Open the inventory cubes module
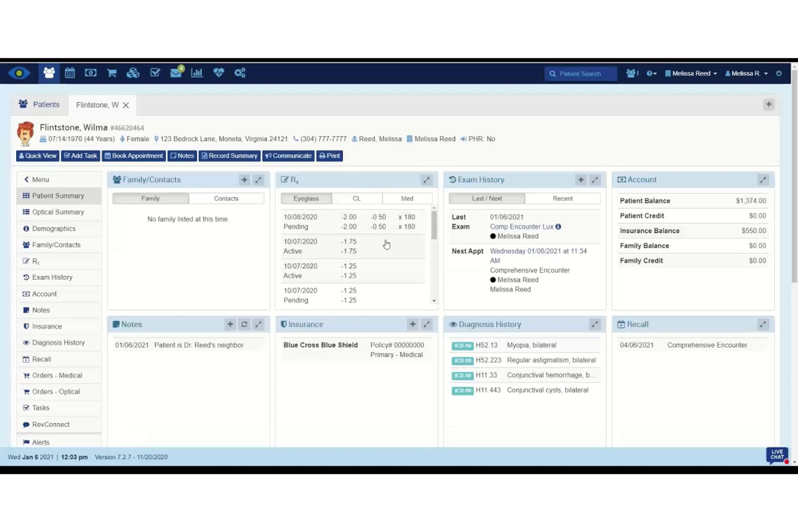 (133, 73)
